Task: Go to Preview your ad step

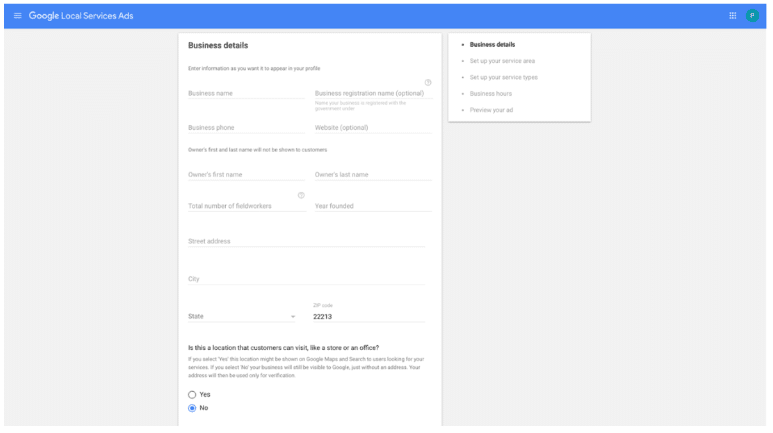Action: click(x=491, y=110)
